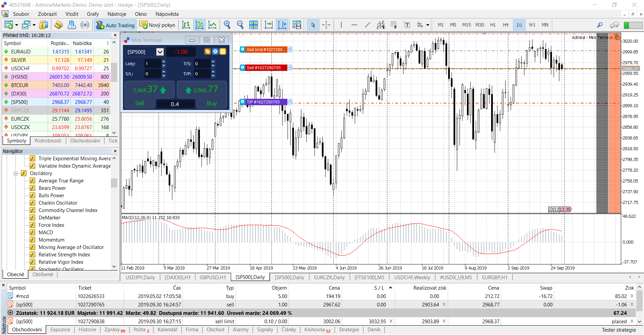Open the EURCZK,Daily chart tab
644x335 pixels.
[x=329, y=277]
